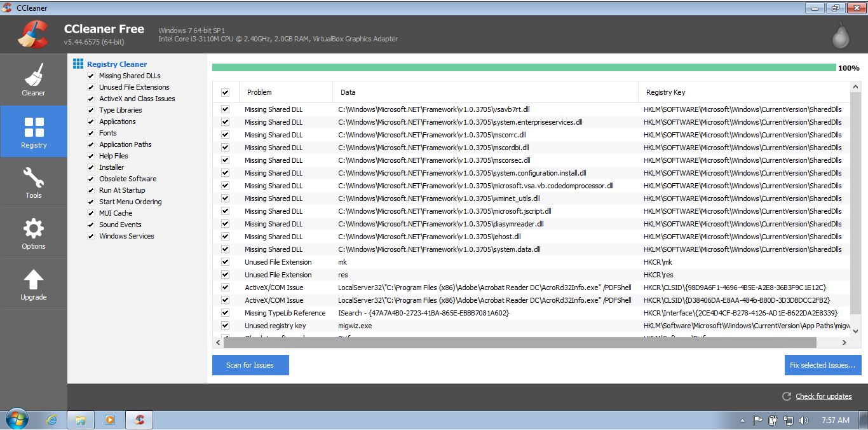
Task: Open the volume icon in system tray
Action: click(x=803, y=419)
